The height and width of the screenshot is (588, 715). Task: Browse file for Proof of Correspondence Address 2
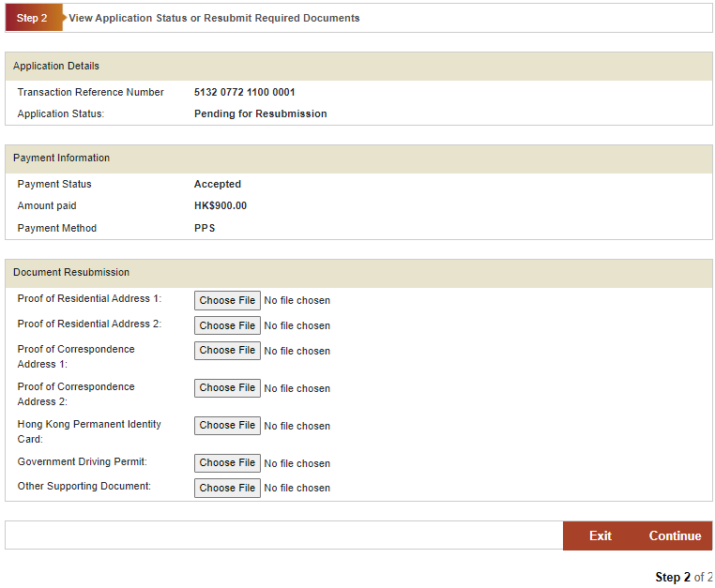pos(227,387)
